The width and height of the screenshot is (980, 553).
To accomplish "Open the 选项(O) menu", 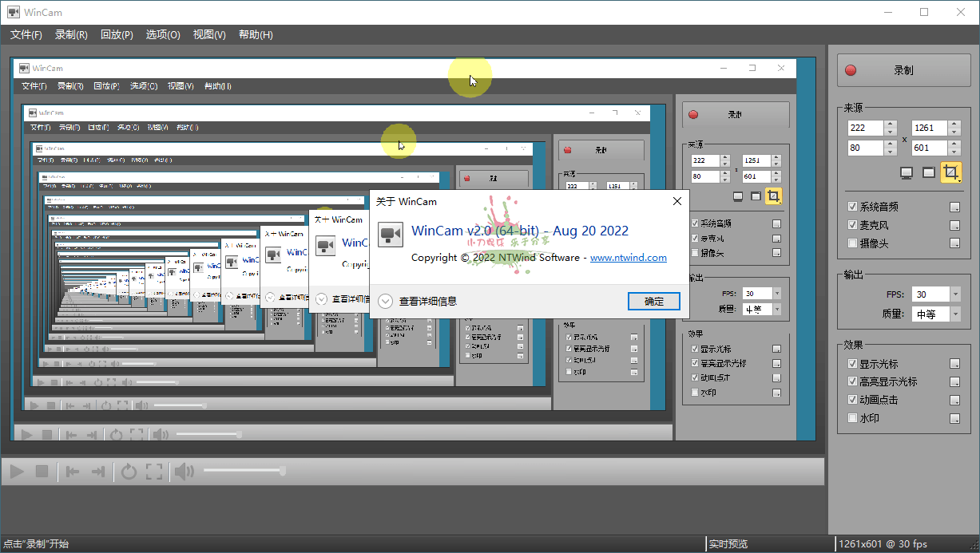I will (162, 34).
